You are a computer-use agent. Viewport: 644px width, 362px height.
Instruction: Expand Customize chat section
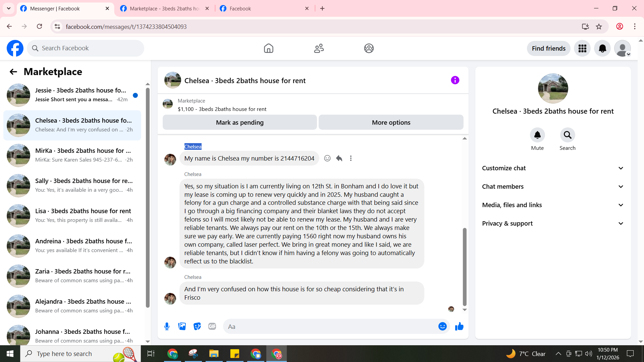click(x=553, y=168)
